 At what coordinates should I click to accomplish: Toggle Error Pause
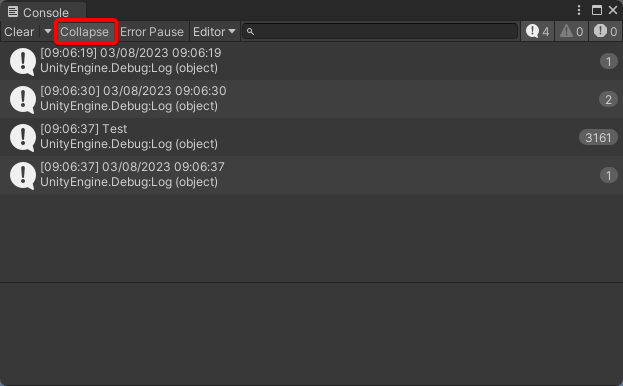(x=152, y=32)
